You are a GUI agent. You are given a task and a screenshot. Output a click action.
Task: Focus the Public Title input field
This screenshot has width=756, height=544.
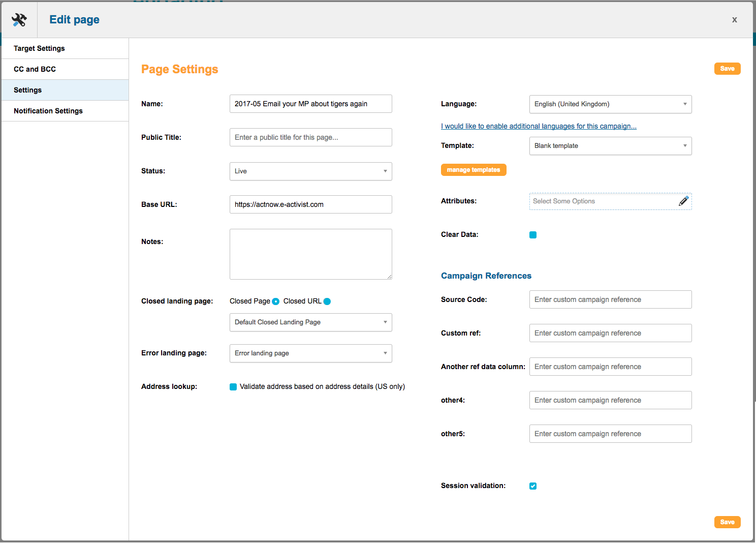[310, 137]
